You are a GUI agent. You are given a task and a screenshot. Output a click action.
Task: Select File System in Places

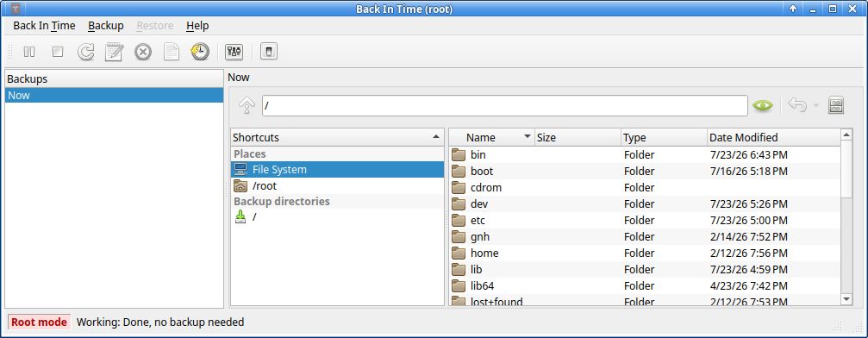[x=337, y=170]
